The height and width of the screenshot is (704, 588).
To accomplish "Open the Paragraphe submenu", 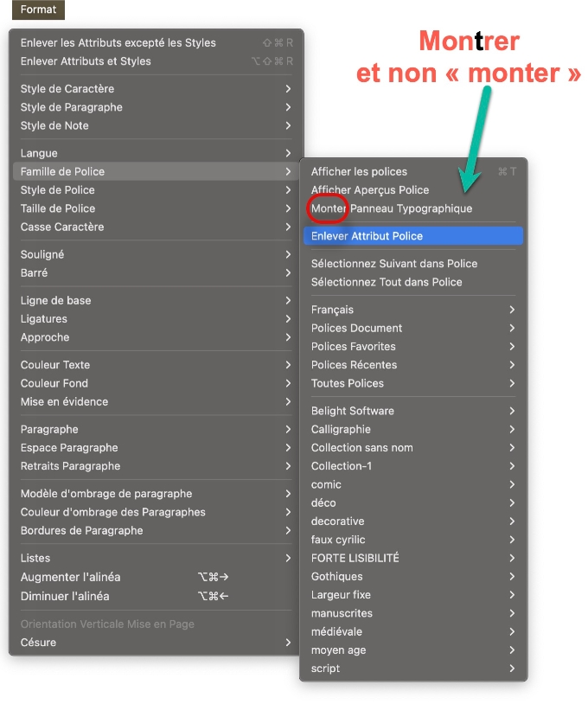I will (x=157, y=429).
